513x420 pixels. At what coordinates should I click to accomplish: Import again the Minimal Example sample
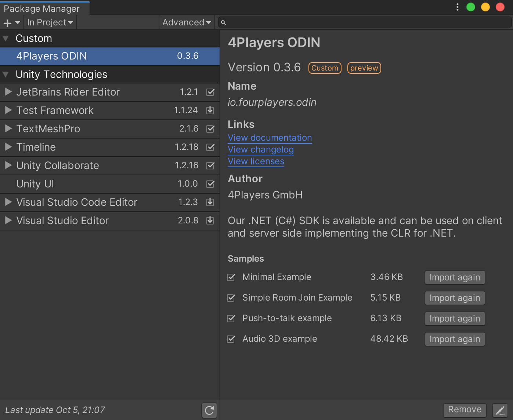(455, 277)
